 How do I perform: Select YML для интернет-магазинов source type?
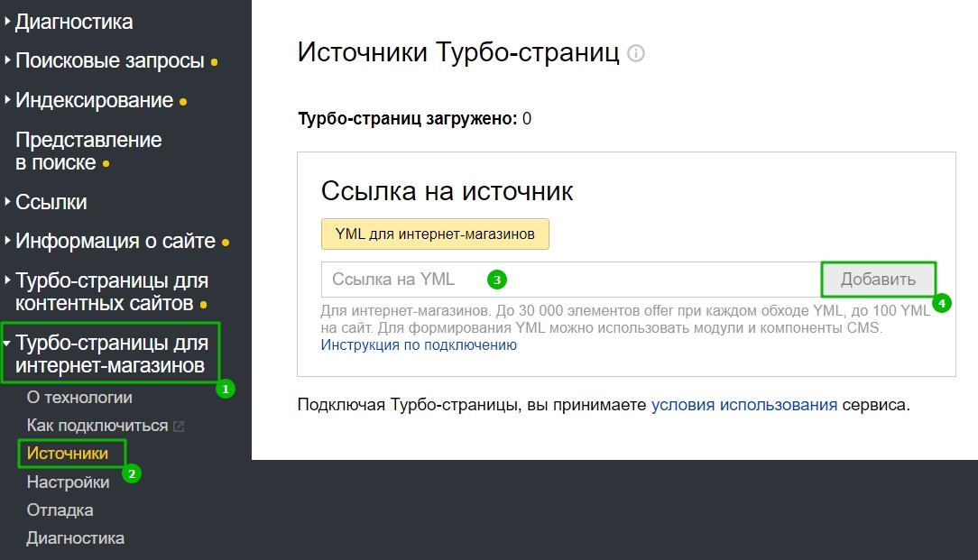tap(435, 234)
